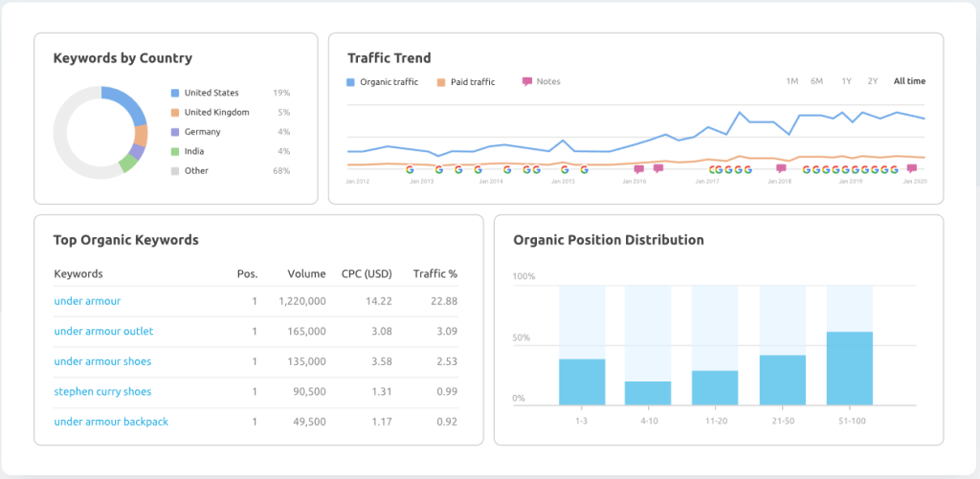
Task: Click the Organic Position Distribution title
Action: 609,240
